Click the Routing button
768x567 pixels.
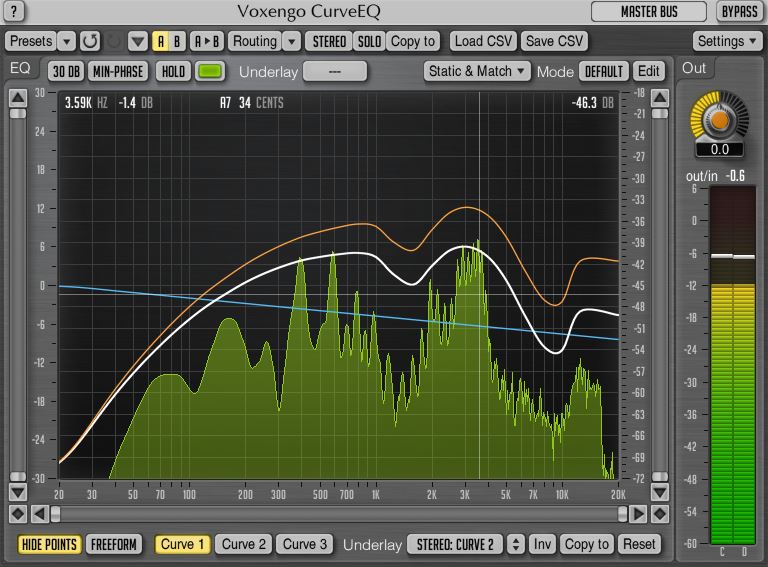[255, 41]
